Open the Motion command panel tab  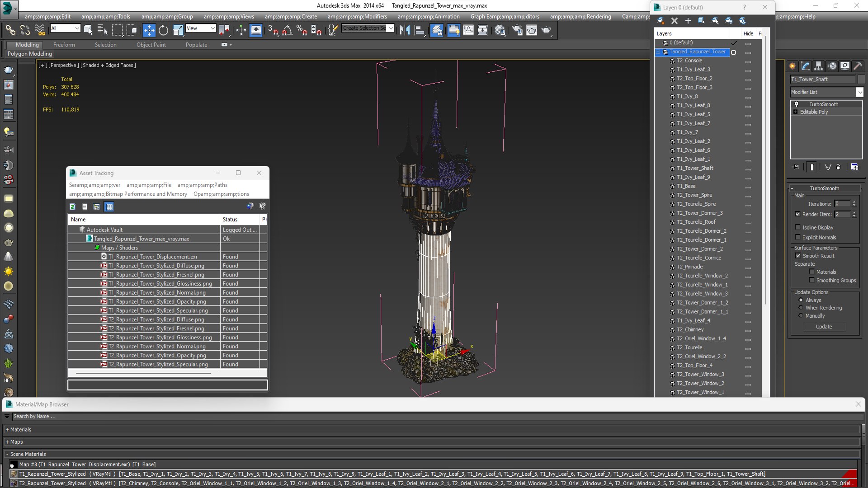click(832, 66)
